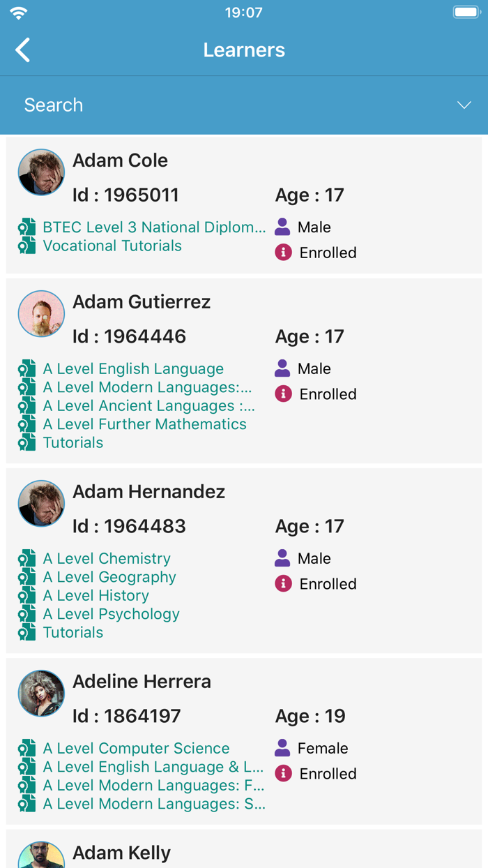Open A Level Computer Science course link
The height and width of the screenshot is (868, 488).
tap(136, 748)
